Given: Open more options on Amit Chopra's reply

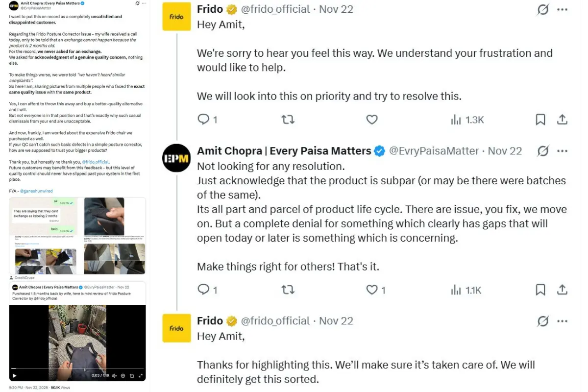Looking at the screenshot, I should [x=562, y=151].
